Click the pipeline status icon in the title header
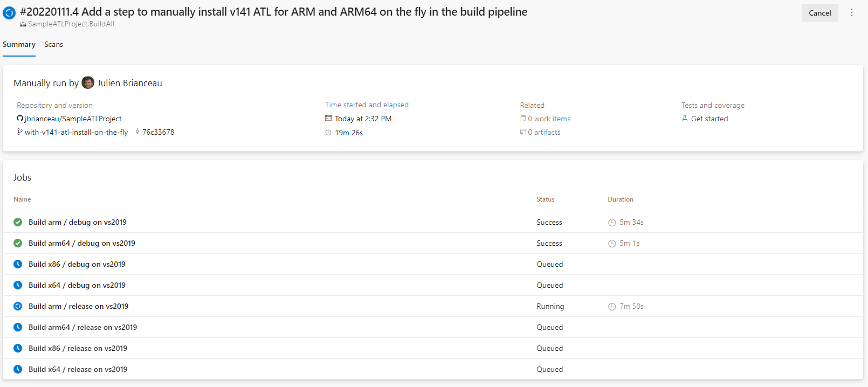 tap(9, 12)
